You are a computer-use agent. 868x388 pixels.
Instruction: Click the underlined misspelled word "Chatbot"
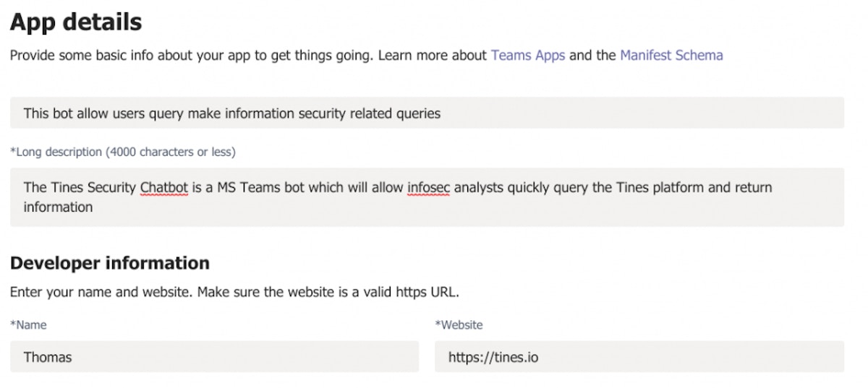[x=164, y=188]
